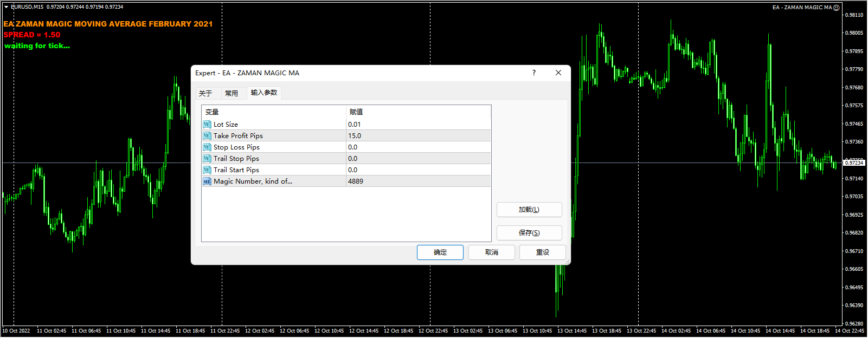Click the dialog help question mark
Image resolution: width=868 pixels, height=338 pixels.
(x=534, y=73)
